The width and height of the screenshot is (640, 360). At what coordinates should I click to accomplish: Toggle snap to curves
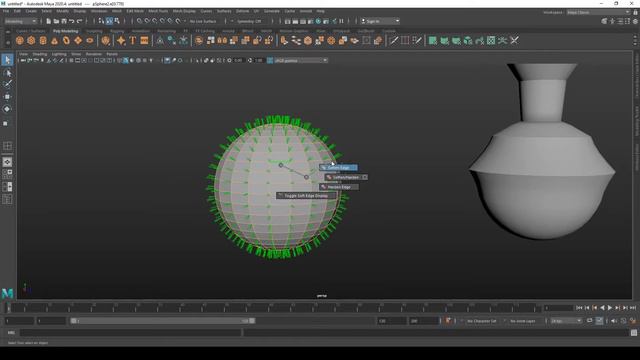pos(147,21)
